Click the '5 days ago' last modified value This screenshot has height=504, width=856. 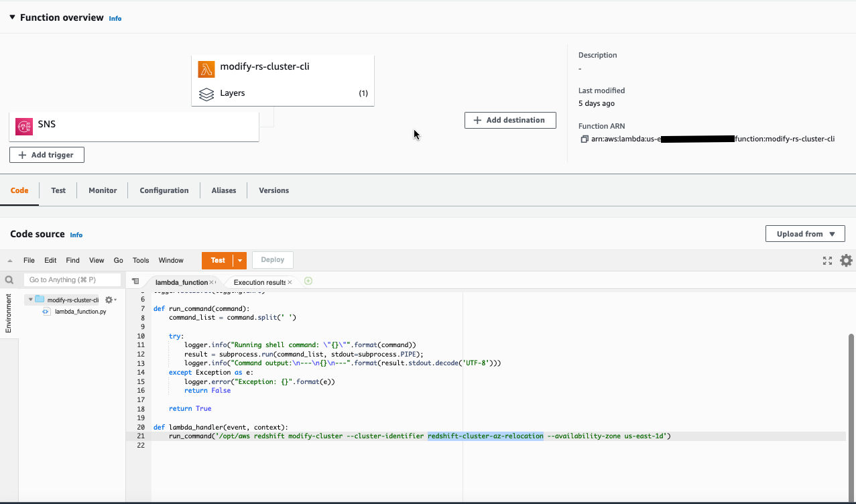click(597, 103)
